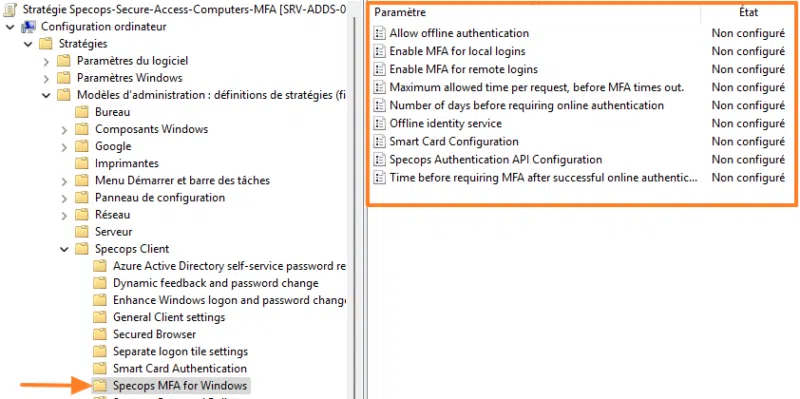
Task: Expand the Réseau folder node
Action: 64,215
